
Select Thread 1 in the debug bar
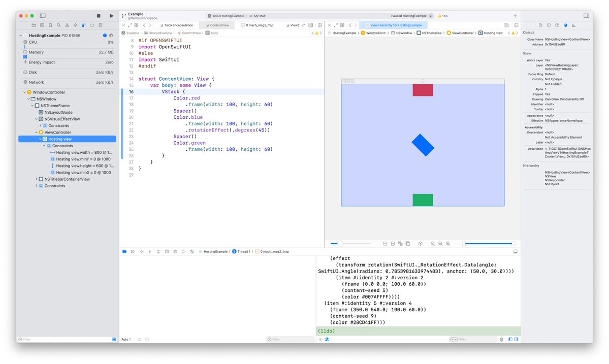241,251
